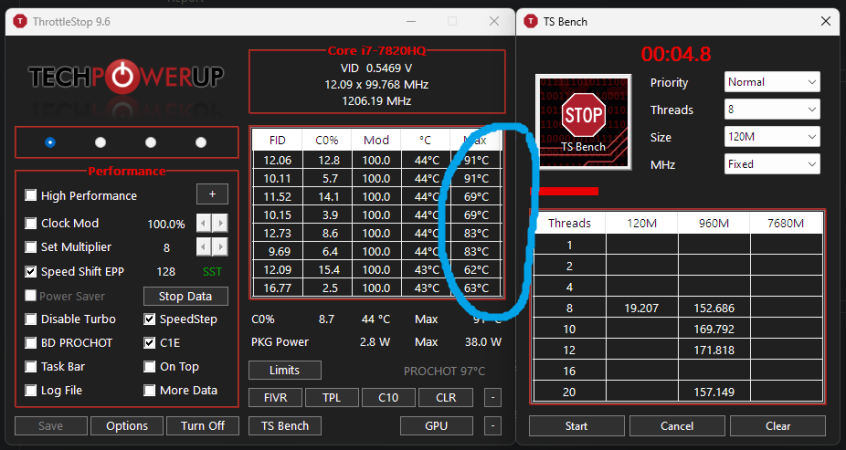
Task: Click the C10 button
Action: click(388, 398)
